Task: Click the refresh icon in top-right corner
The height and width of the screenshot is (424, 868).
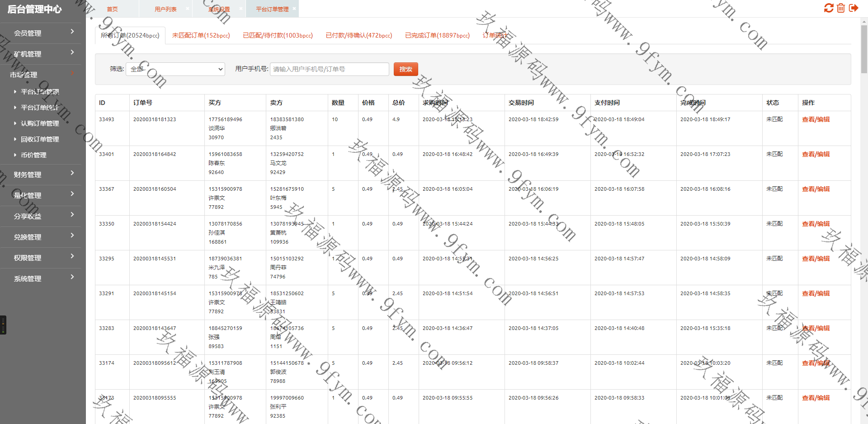Action: (x=828, y=8)
